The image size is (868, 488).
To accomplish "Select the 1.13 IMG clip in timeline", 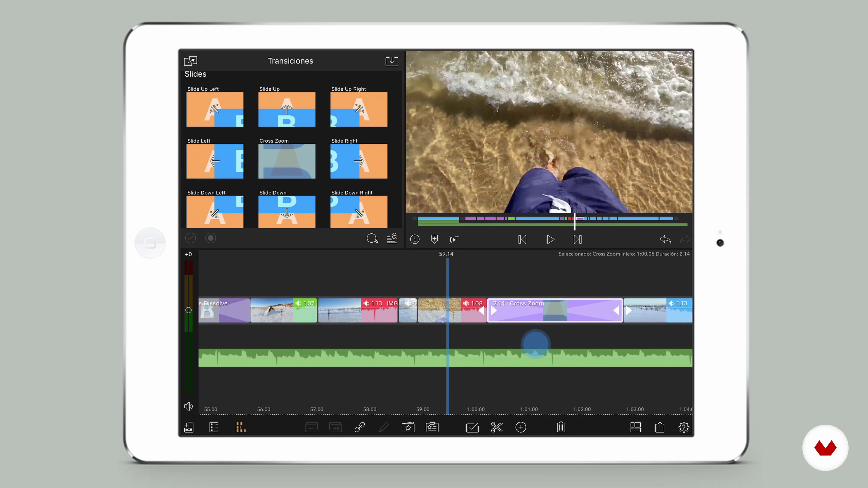I will pos(358,310).
